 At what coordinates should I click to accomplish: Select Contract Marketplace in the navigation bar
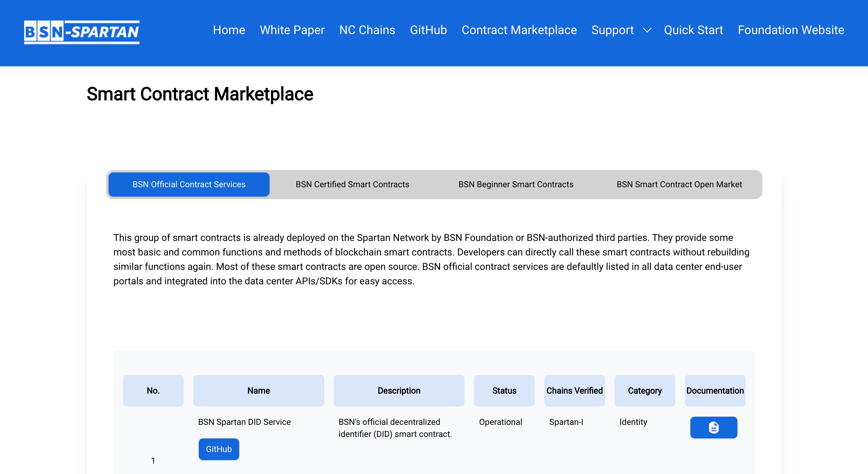point(519,30)
